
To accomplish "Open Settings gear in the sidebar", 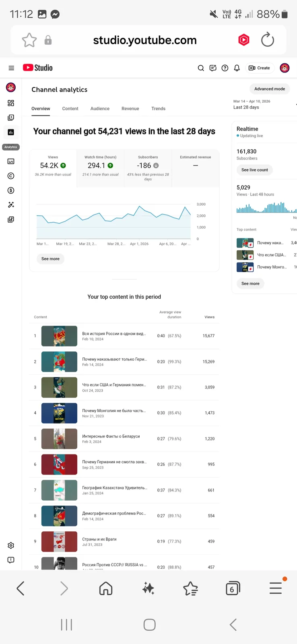I will [11, 545].
